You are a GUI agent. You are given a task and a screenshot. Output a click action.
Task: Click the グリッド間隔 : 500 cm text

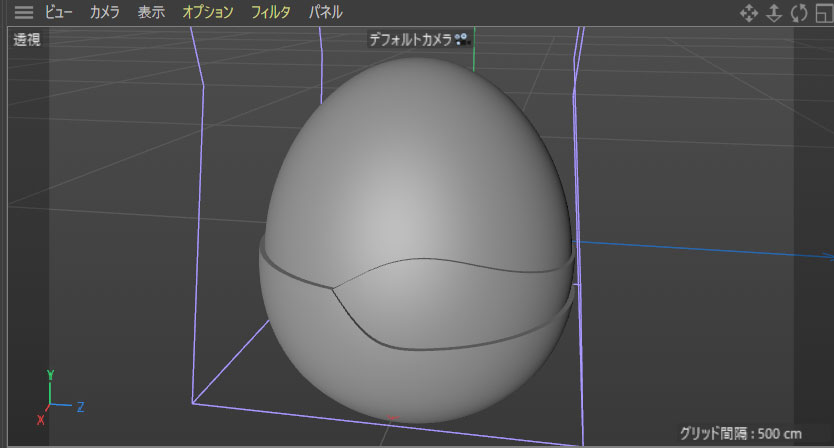click(x=742, y=433)
